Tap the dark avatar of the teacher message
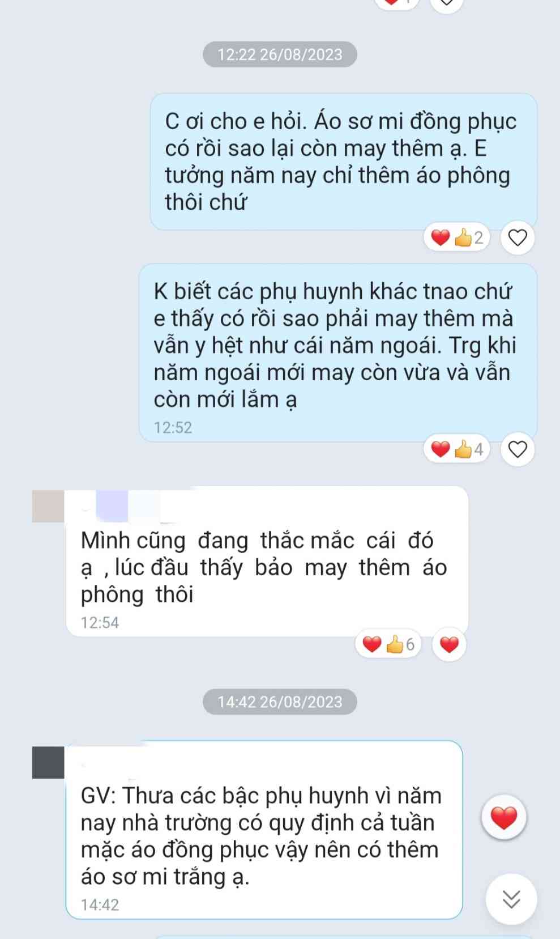This screenshot has width=560, height=939. pos(48,762)
